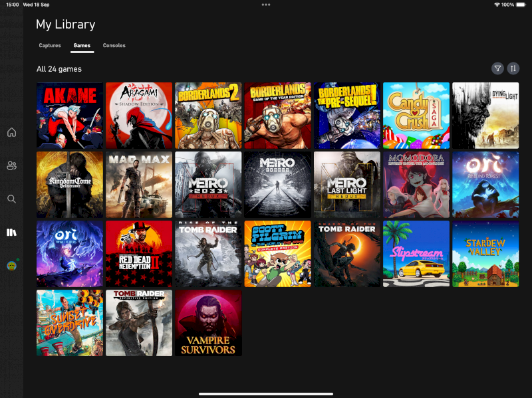Open the Search icon in sidebar
The width and height of the screenshot is (532, 398).
pyautogui.click(x=11, y=199)
